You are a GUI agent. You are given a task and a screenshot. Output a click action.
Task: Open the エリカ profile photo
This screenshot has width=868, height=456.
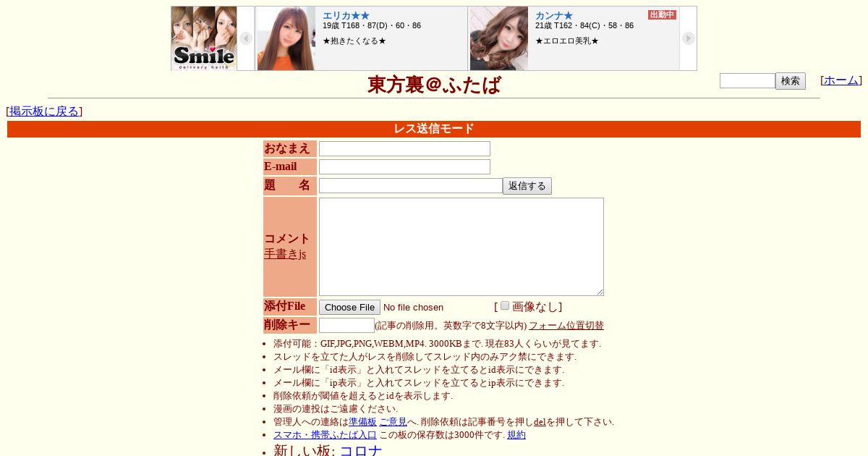(x=286, y=38)
